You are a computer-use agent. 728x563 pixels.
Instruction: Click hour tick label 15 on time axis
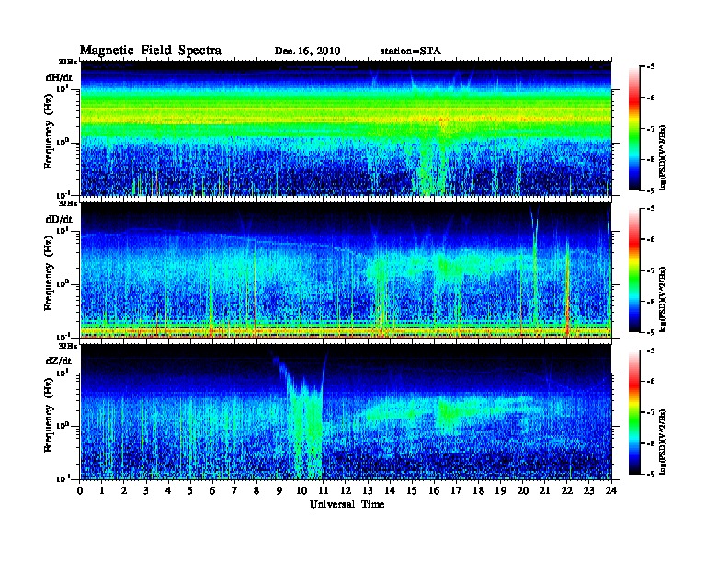tap(412, 490)
